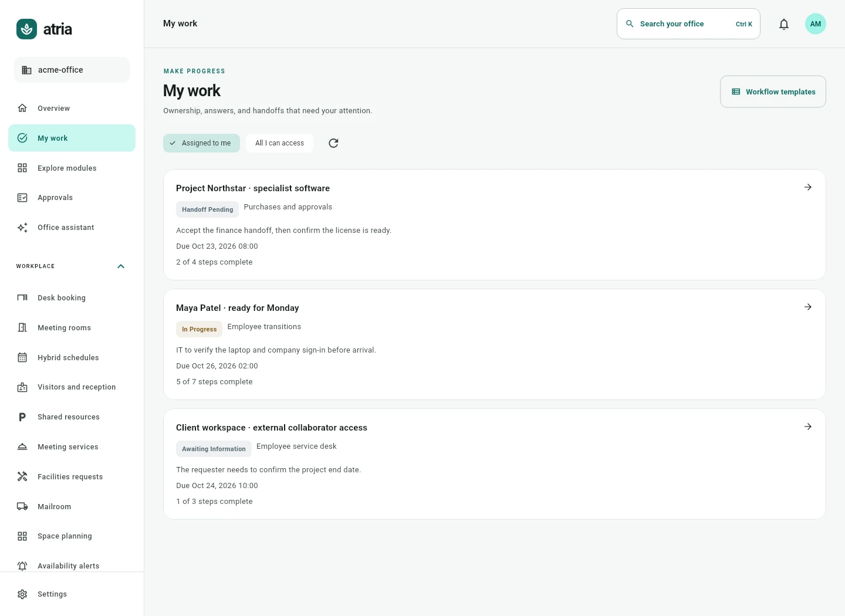Click the Mailroom truck icon
This screenshot has width=845, height=616.
coord(22,506)
